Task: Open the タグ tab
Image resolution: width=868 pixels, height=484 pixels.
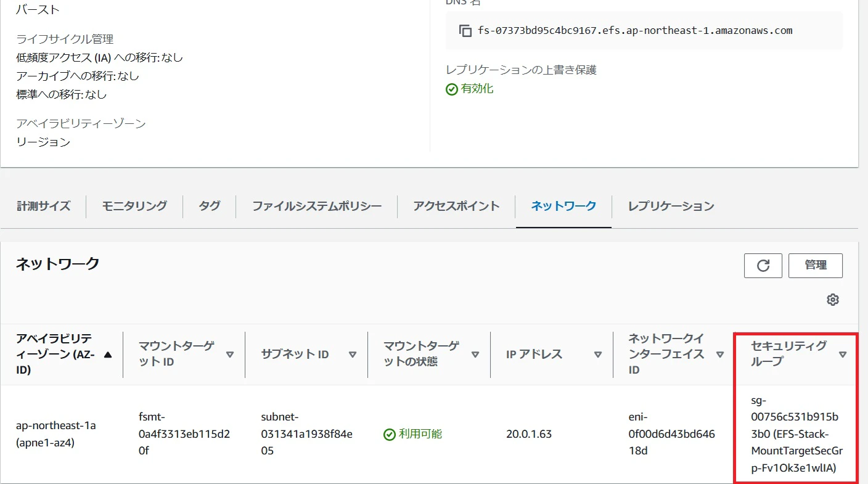Action: pyautogui.click(x=210, y=206)
